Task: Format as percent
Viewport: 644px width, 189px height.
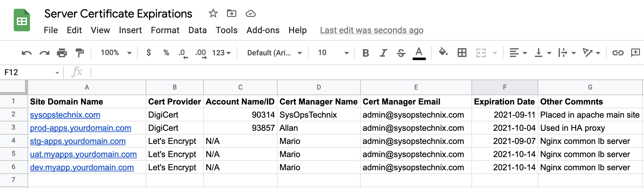Action: (x=166, y=53)
